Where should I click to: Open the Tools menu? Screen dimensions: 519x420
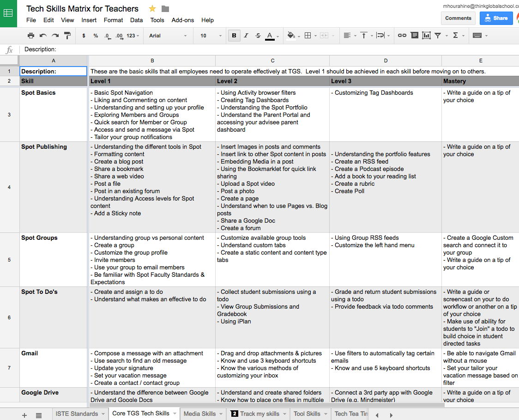coord(157,20)
